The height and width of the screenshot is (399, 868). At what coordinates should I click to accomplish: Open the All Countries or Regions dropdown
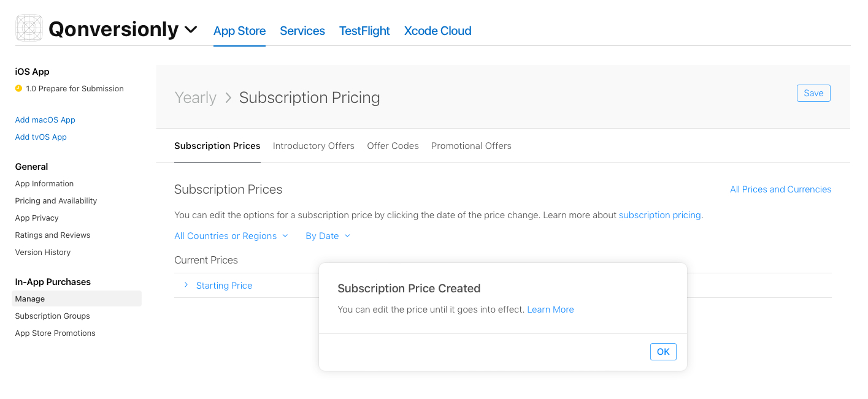[231, 236]
